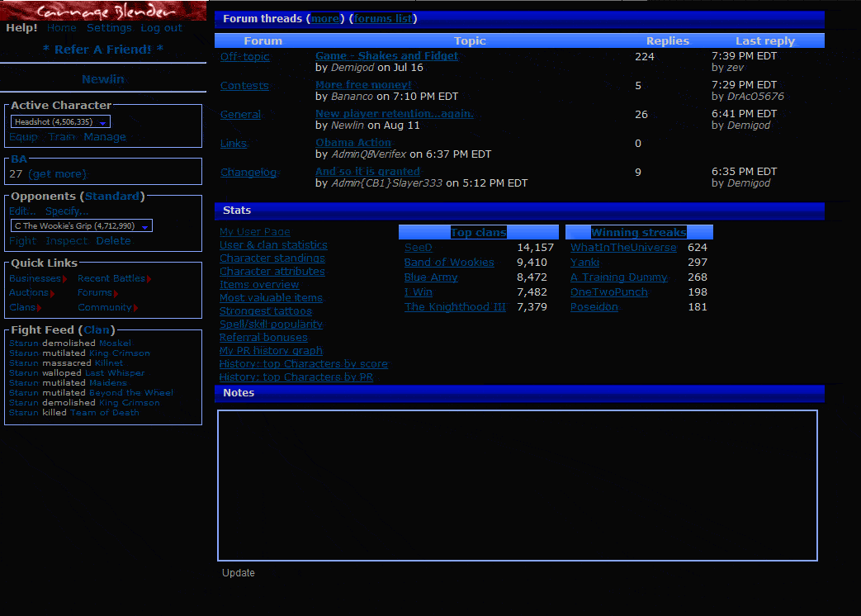This screenshot has height=616, width=861.
Task: Expand the Community quick link arrow
Action: click(135, 308)
